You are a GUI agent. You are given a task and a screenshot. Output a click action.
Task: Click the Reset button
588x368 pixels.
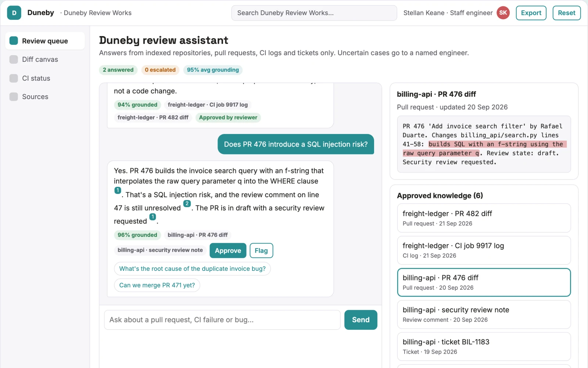566,13
